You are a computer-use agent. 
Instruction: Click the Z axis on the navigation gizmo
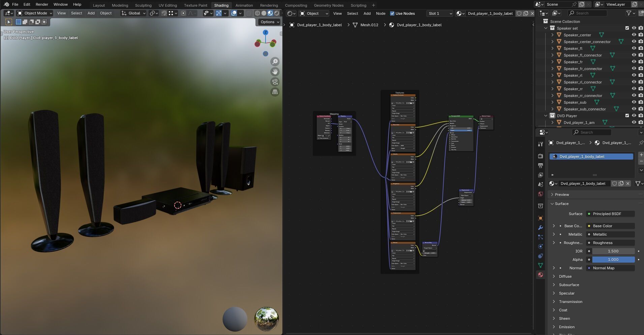tap(266, 32)
